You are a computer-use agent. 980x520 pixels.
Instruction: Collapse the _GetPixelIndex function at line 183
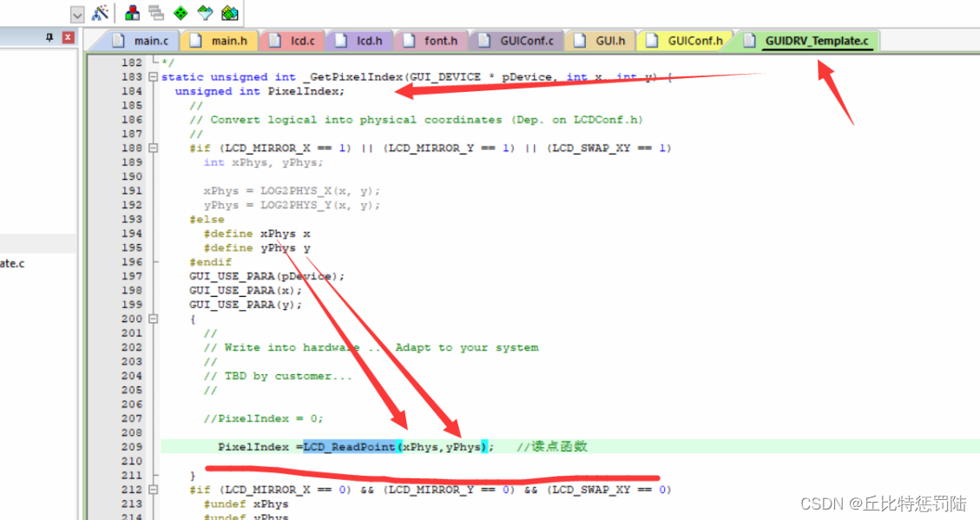[x=153, y=77]
